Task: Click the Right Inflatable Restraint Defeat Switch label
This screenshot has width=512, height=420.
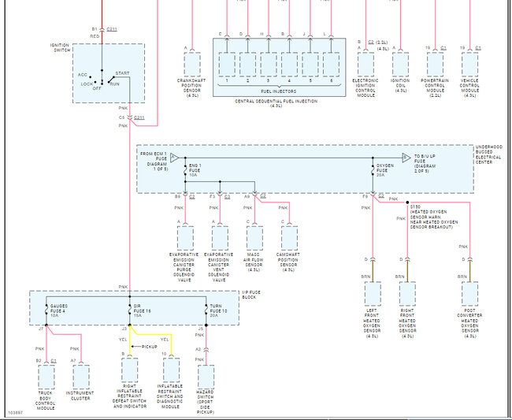Action: [130, 396]
